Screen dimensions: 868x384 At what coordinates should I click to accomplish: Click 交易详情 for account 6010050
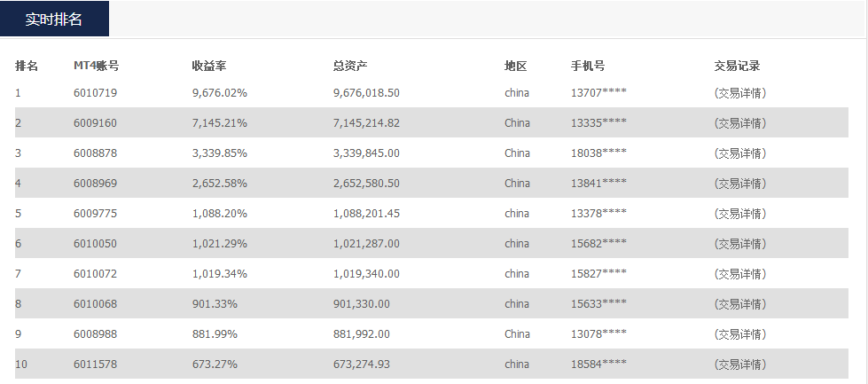739,244
